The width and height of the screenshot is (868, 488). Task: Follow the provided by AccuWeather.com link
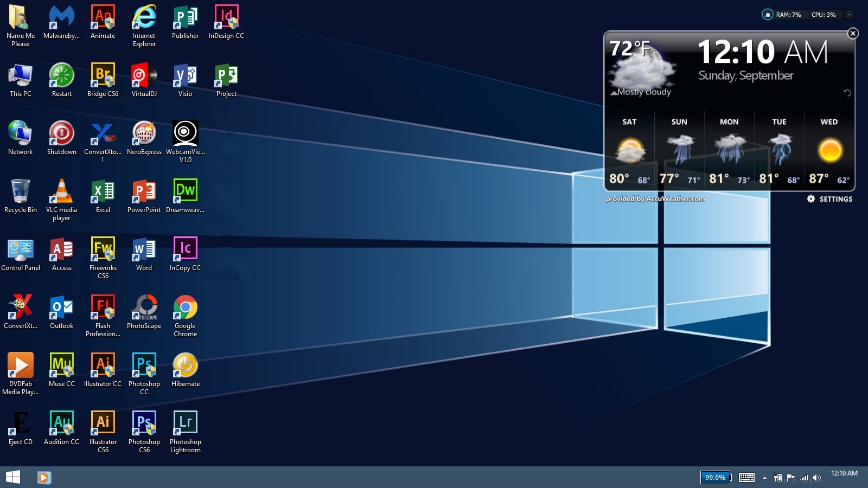click(655, 198)
